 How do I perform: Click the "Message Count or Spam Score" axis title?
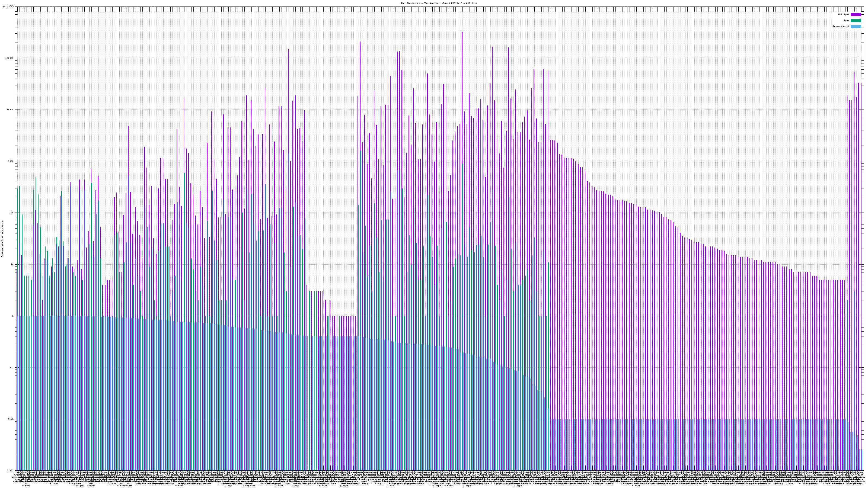[x=2, y=239]
